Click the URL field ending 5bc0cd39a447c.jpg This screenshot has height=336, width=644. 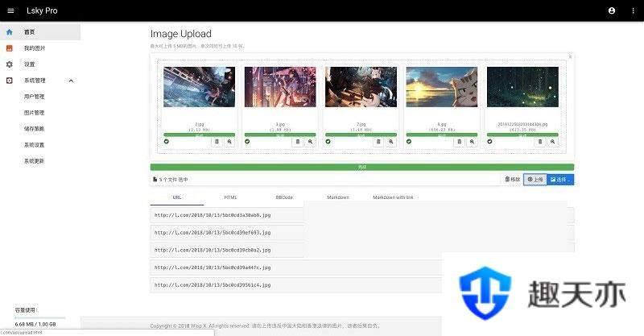tap(295, 268)
